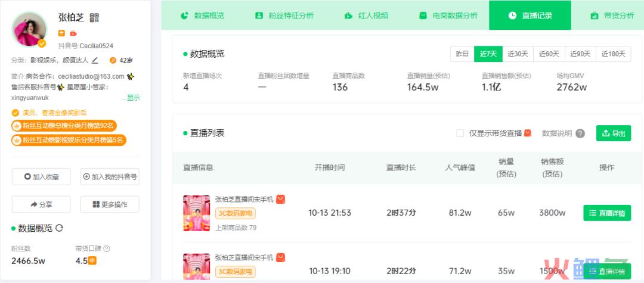Toggle 仅显示带货直播 checkbox

click(460, 133)
